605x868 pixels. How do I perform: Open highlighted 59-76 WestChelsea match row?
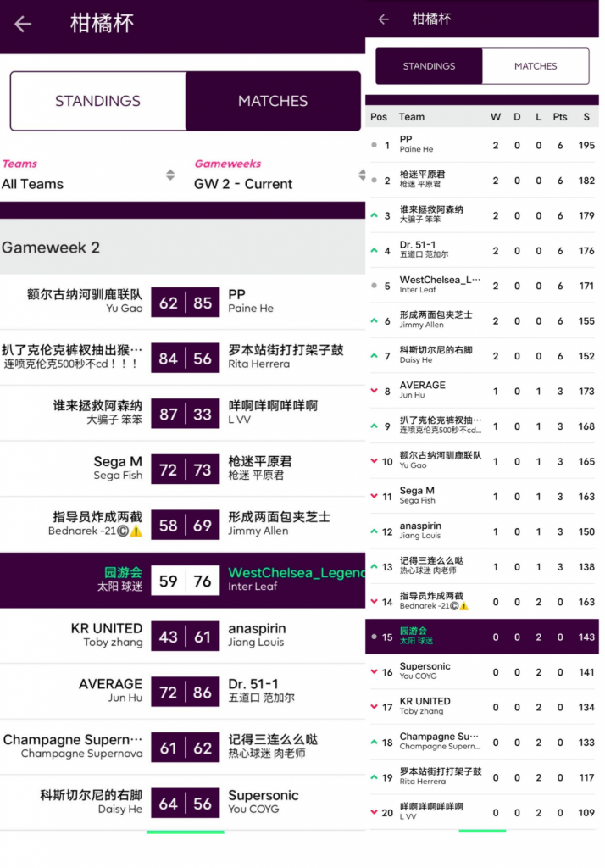pos(186,581)
